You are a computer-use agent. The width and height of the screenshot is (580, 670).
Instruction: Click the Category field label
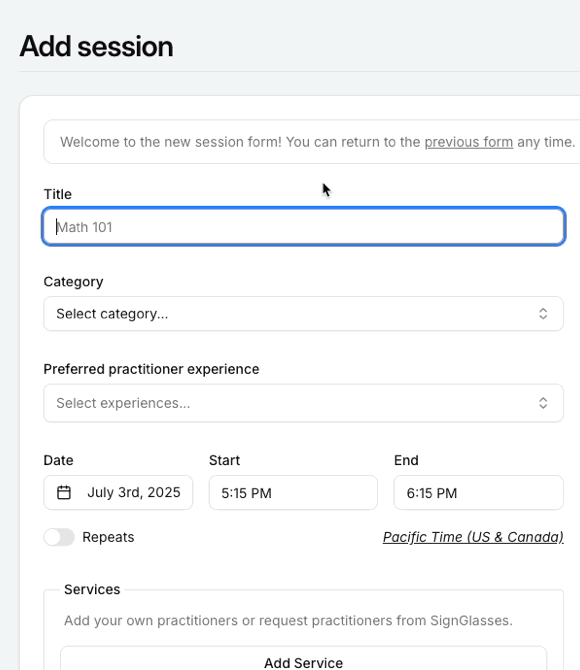click(74, 282)
